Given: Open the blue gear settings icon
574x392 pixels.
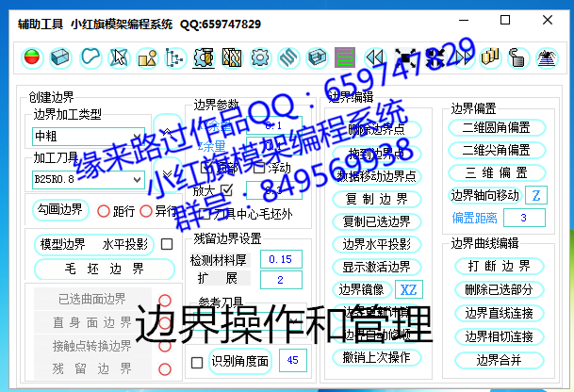Looking at the screenshot, I should pyautogui.click(x=260, y=57).
